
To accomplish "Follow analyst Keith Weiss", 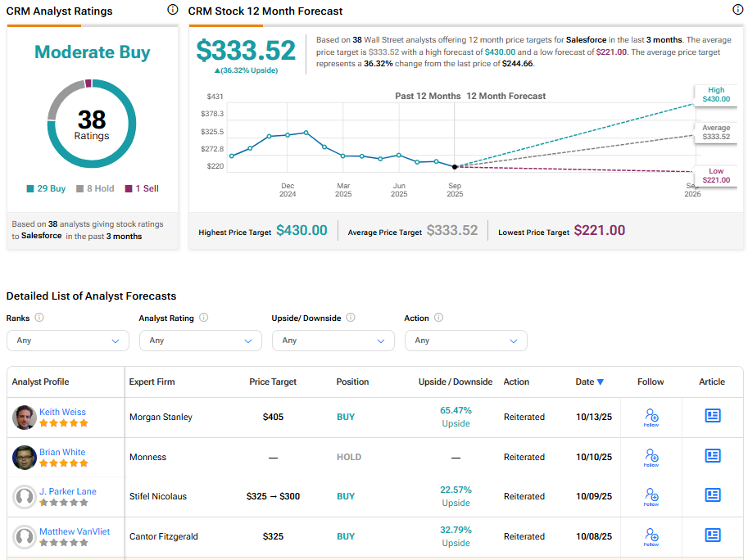I will pos(651,418).
